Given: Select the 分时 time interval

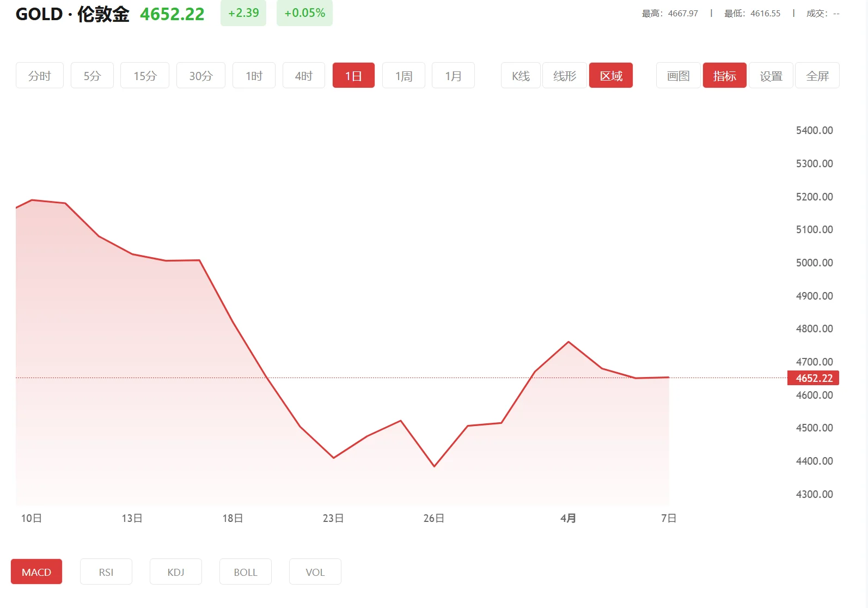Looking at the screenshot, I should coord(40,76).
